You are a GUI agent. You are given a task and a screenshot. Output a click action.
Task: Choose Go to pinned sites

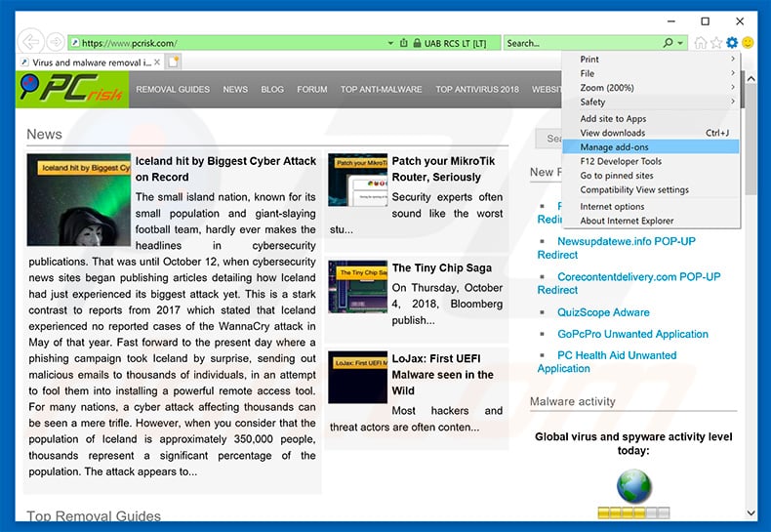(x=652, y=176)
